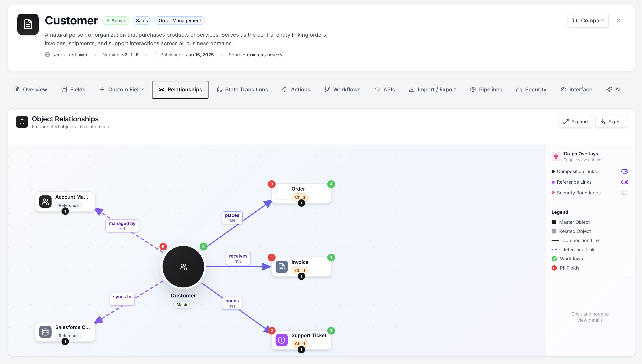Switch to the Fields tab
The height and width of the screenshot is (364, 642).
[73, 90]
